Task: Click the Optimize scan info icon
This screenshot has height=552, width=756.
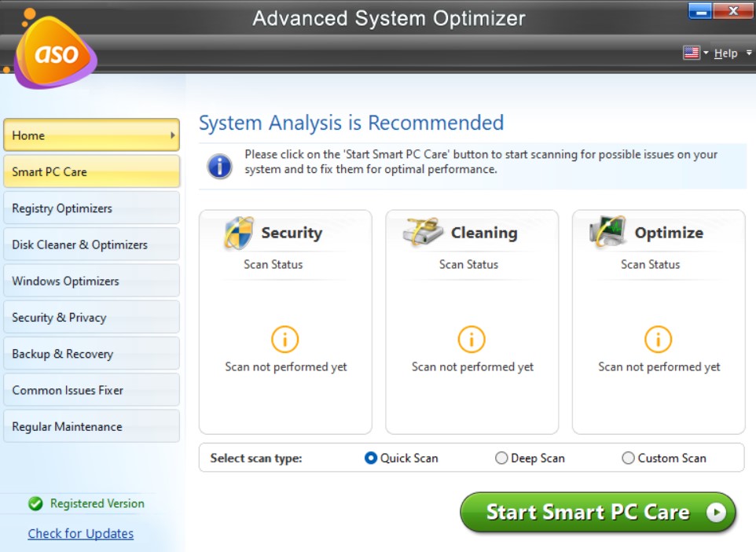Action: pos(658,339)
